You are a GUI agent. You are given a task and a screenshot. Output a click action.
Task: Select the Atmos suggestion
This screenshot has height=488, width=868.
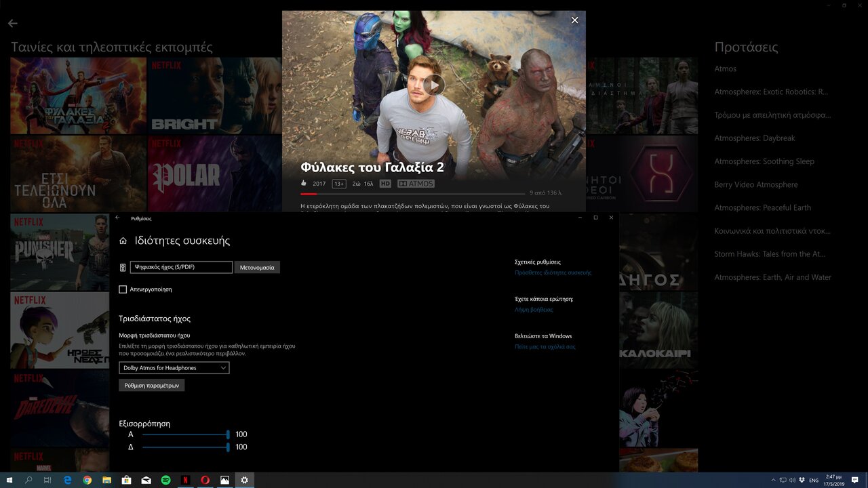pyautogui.click(x=725, y=68)
